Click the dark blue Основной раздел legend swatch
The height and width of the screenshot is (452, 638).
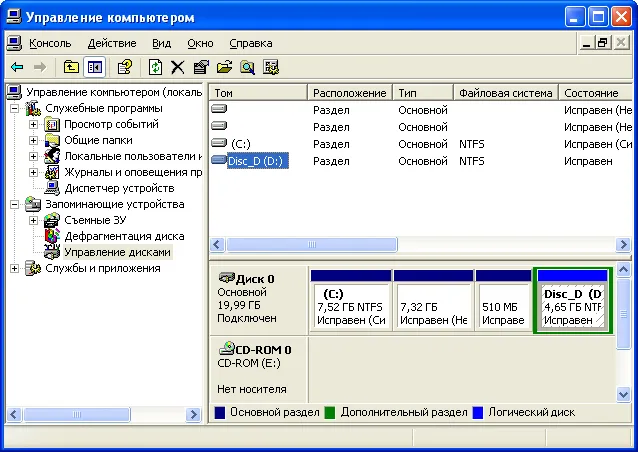click(x=220, y=413)
